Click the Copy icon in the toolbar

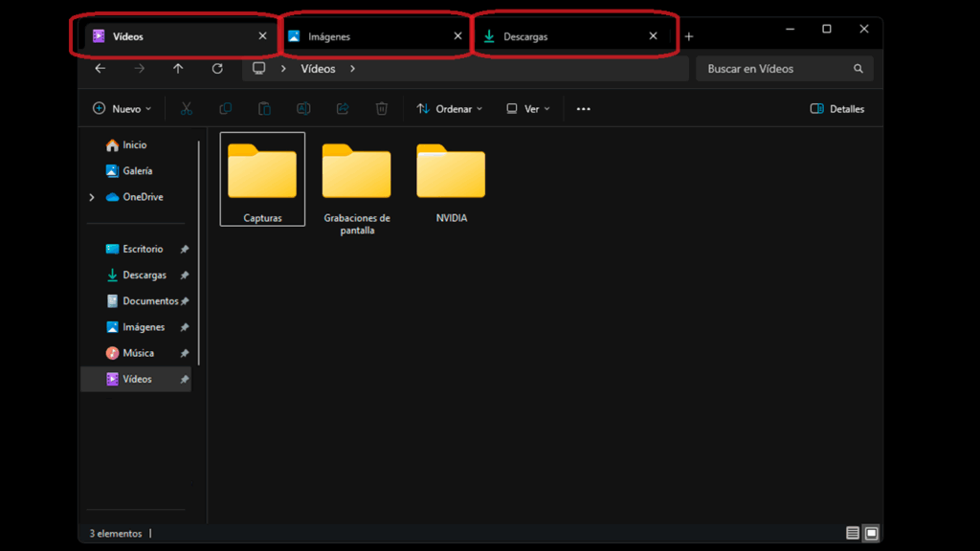click(226, 108)
